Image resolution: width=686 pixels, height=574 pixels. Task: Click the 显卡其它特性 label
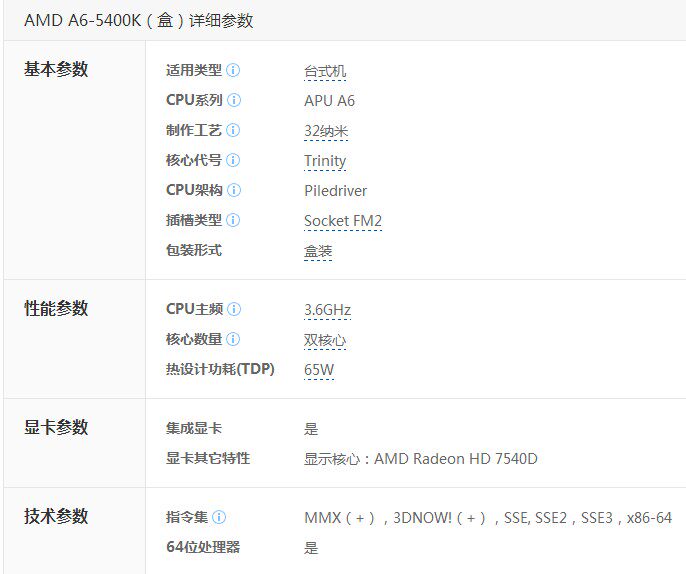(208, 458)
